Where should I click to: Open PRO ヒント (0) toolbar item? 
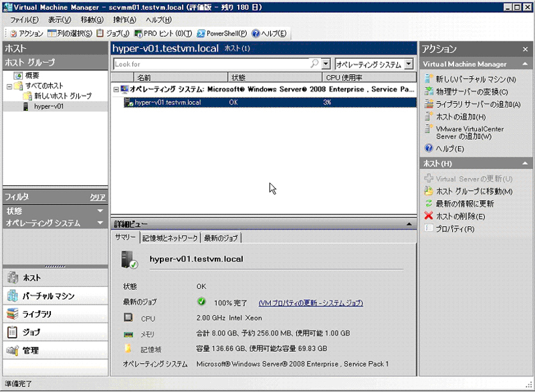(163, 33)
